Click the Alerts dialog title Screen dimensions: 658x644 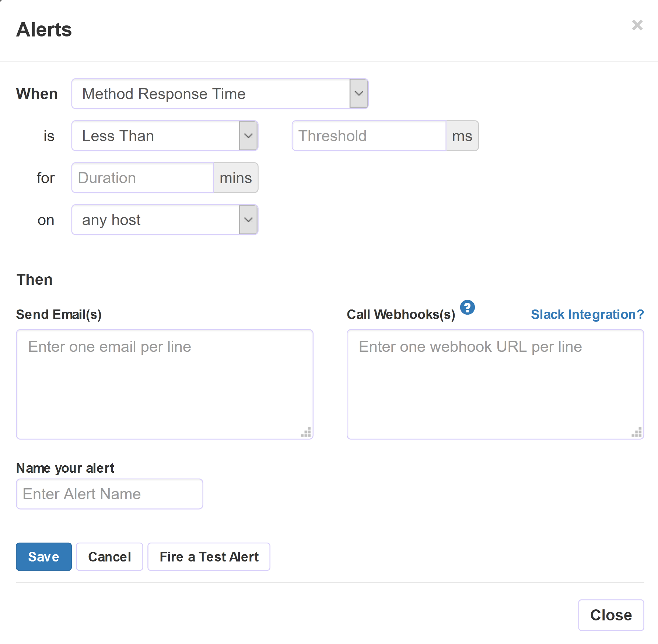coord(44,29)
